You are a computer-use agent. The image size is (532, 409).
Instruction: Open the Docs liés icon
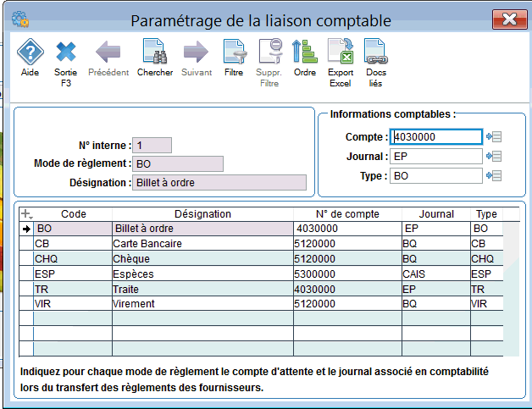pyautogui.click(x=376, y=63)
